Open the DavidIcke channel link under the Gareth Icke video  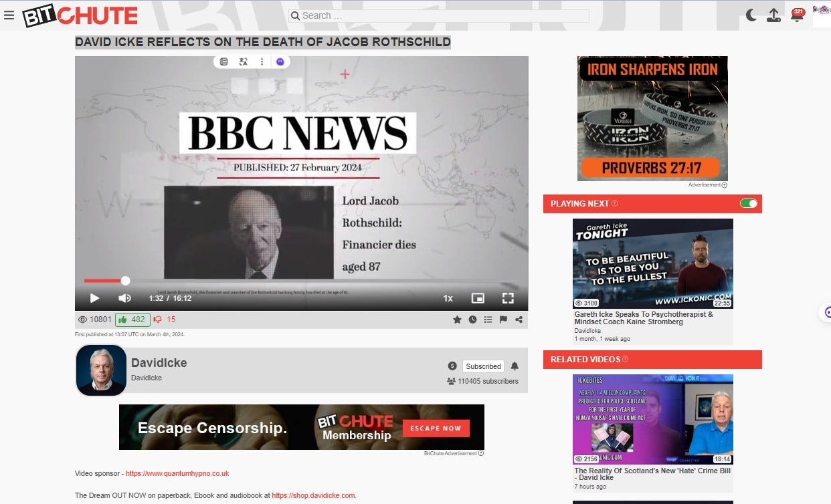tap(587, 330)
